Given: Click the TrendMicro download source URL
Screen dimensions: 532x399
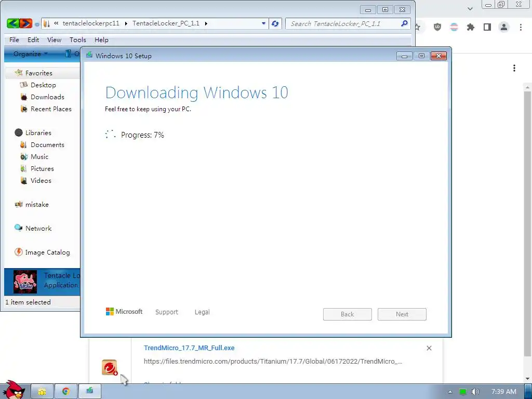Looking at the screenshot, I should click(273, 362).
